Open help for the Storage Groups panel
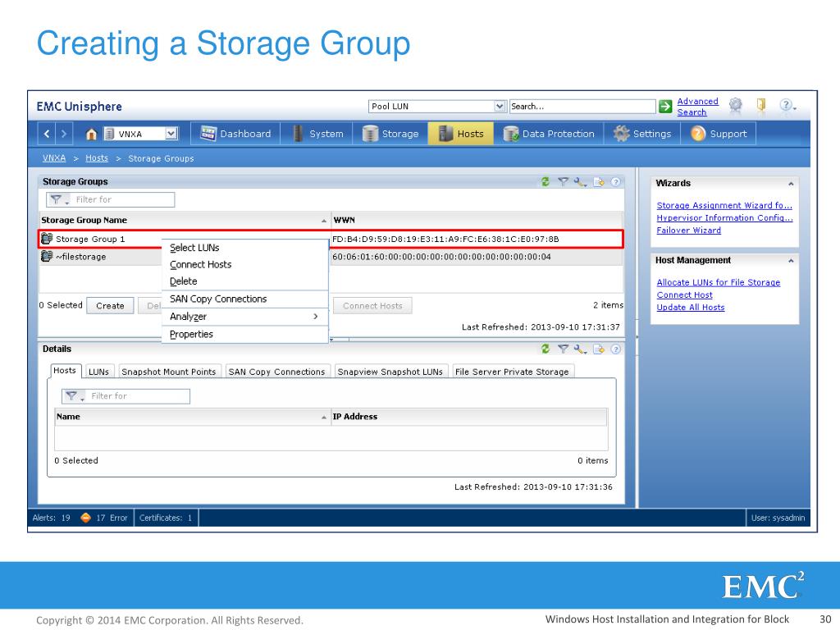The height and width of the screenshot is (630, 840). click(615, 182)
